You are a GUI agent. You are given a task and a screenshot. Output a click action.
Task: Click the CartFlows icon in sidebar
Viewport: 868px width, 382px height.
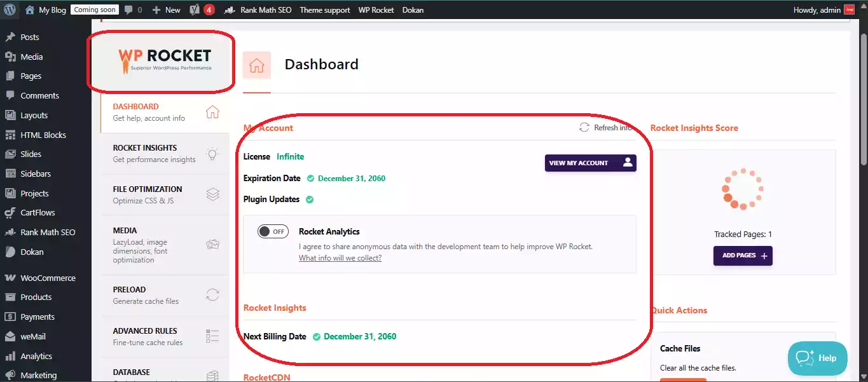point(10,213)
